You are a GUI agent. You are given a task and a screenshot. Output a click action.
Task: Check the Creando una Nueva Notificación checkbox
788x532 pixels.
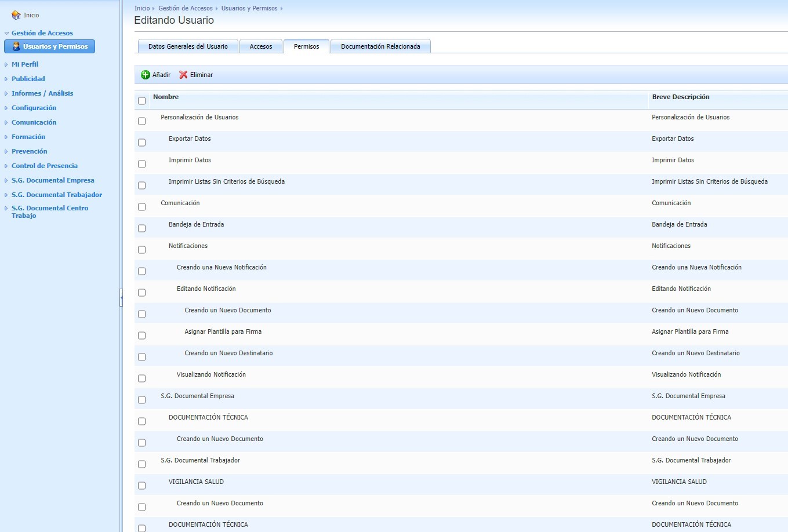click(x=142, y=271)
